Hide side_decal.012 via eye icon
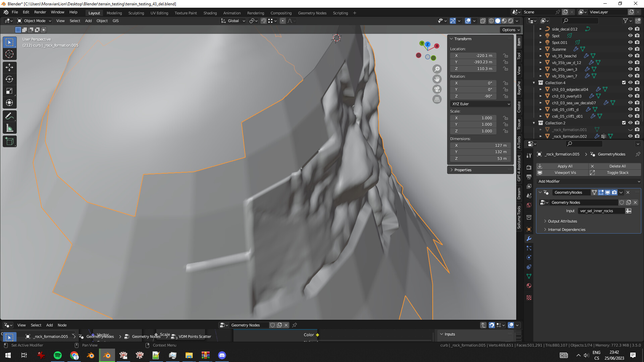Screen dimensions: 644x362 click(630, 29)
